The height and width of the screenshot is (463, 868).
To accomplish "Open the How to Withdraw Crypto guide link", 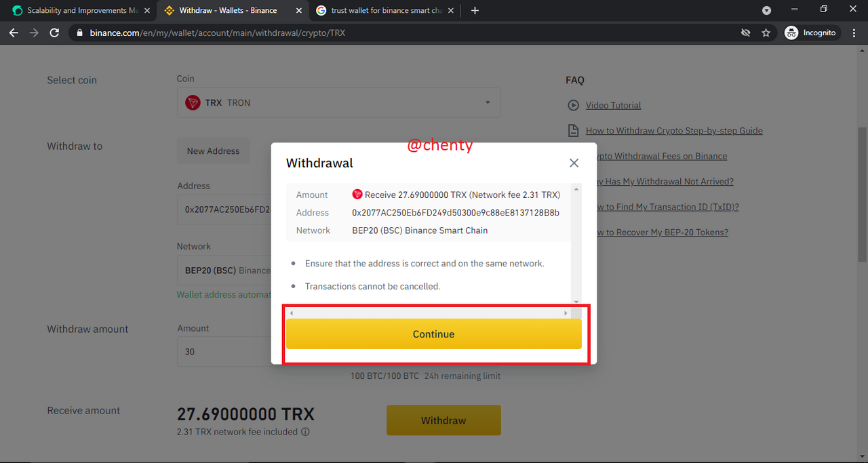I will tap(674, 131).
